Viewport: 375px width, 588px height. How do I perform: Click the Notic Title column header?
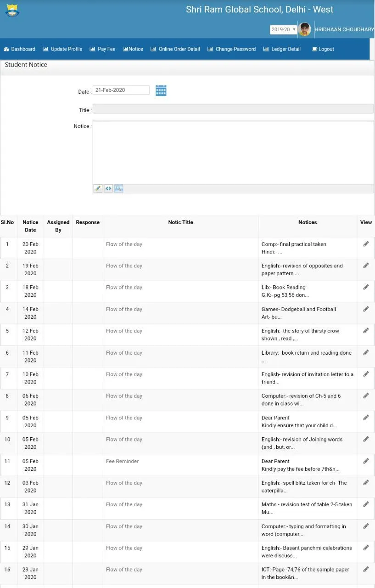[180, 222]
